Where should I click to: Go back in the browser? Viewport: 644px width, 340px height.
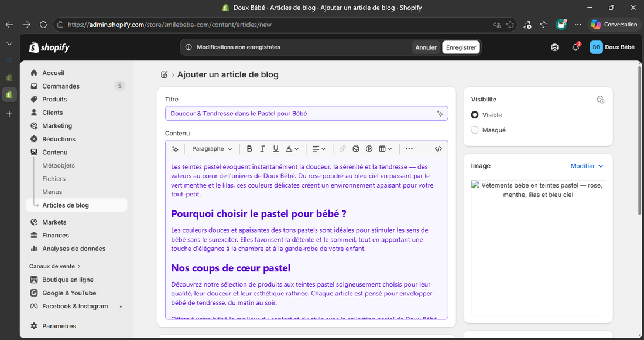[x=9, y=25]
